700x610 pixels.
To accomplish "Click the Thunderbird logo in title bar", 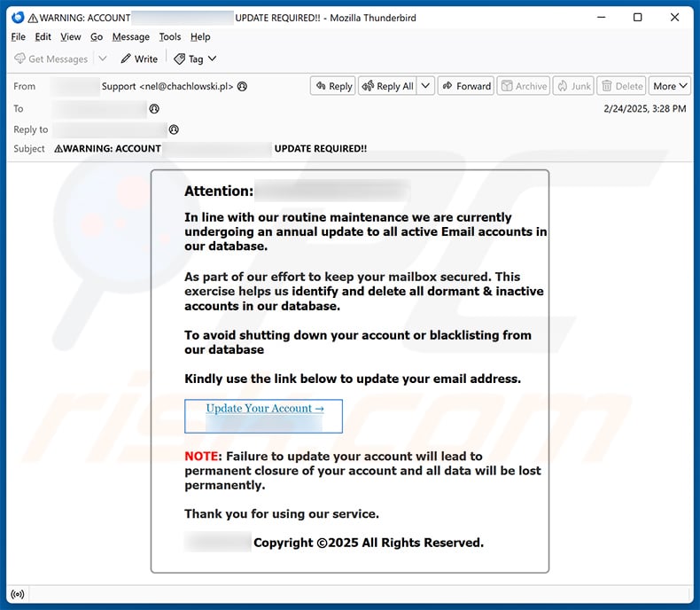I will [18, 18].
